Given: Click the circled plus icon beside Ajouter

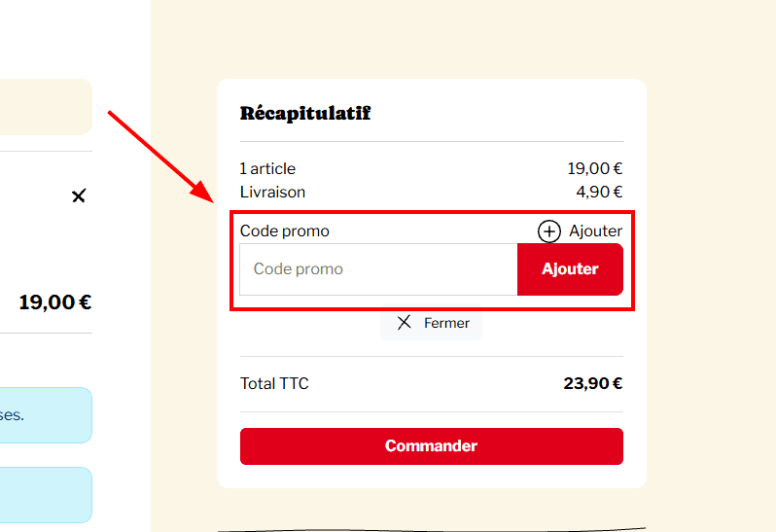Looking at the screenshot, I should pos(549,231).
